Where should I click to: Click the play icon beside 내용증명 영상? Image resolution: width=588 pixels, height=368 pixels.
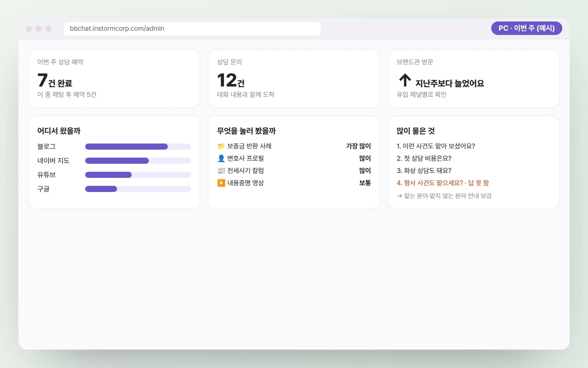[x=221, y=183]
